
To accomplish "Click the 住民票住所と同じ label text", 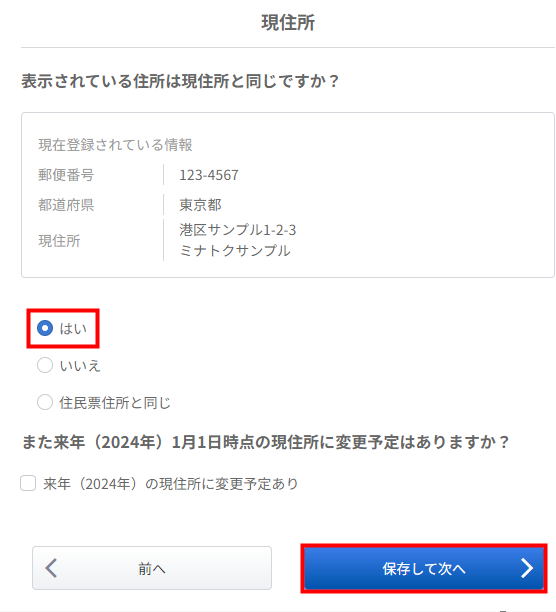I will tap(115, 403).
